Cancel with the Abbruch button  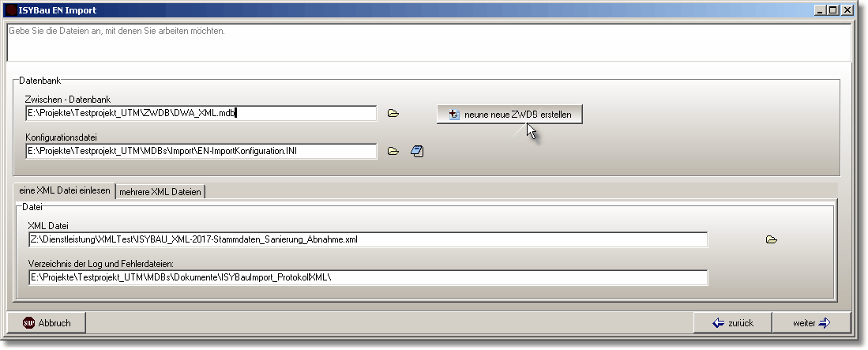point(47,323)
